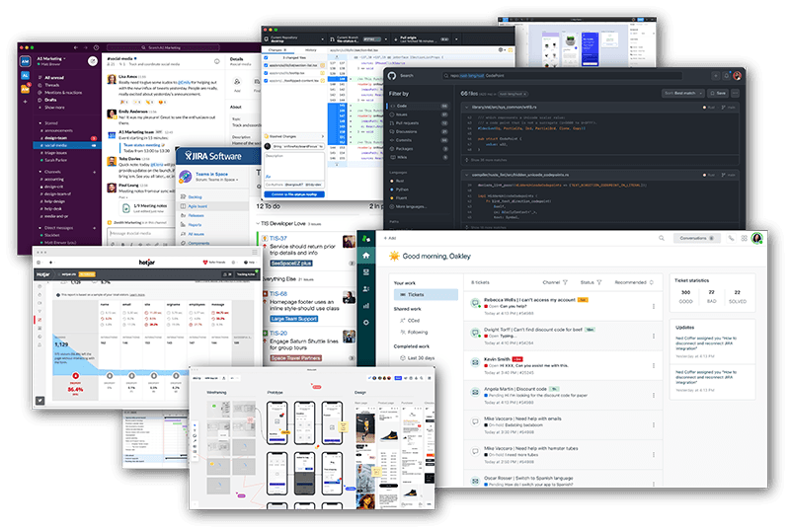Click the Slack Search A1 Marketing box
790x532 pixels.
pyautogui.click(x=163, y=47)
